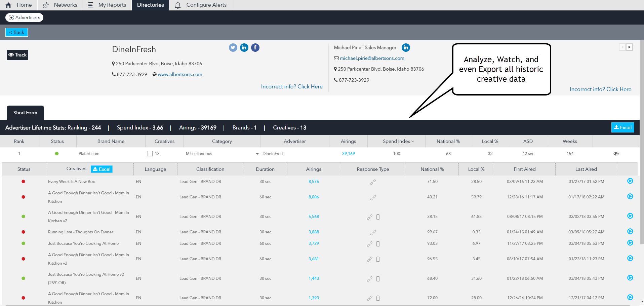The image size is (644, 306).
Task: Click green status dot for Plated.com
Action: [x=57, y=154]
